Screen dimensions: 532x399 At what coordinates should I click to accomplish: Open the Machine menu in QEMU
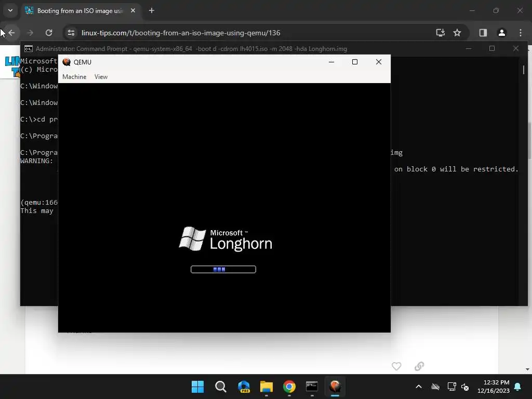74,77
